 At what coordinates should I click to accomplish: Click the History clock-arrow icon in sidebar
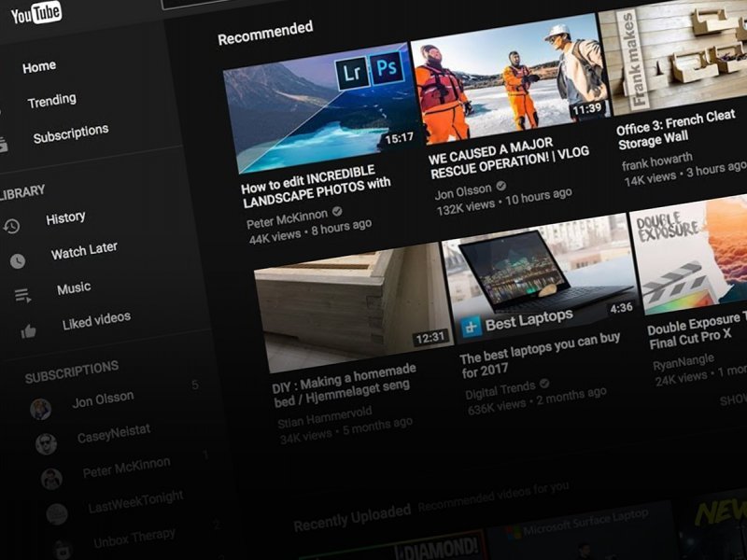click(x=11, y=226)
